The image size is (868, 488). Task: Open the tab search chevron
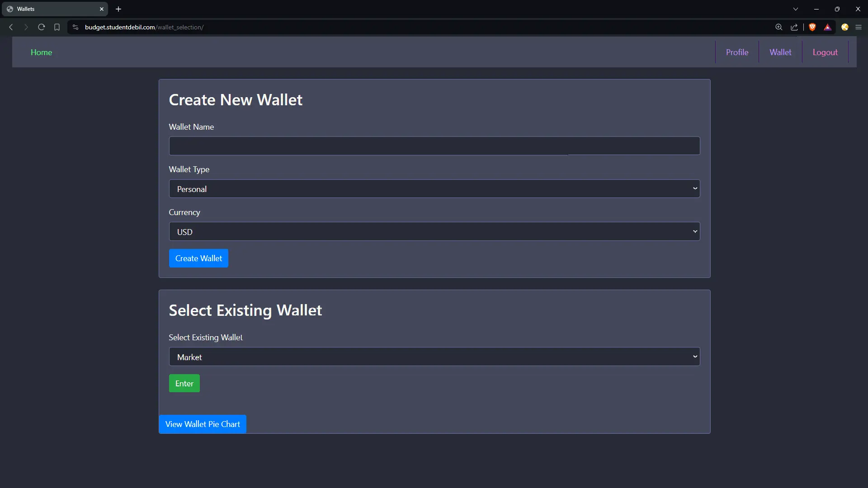coord(796,9)
